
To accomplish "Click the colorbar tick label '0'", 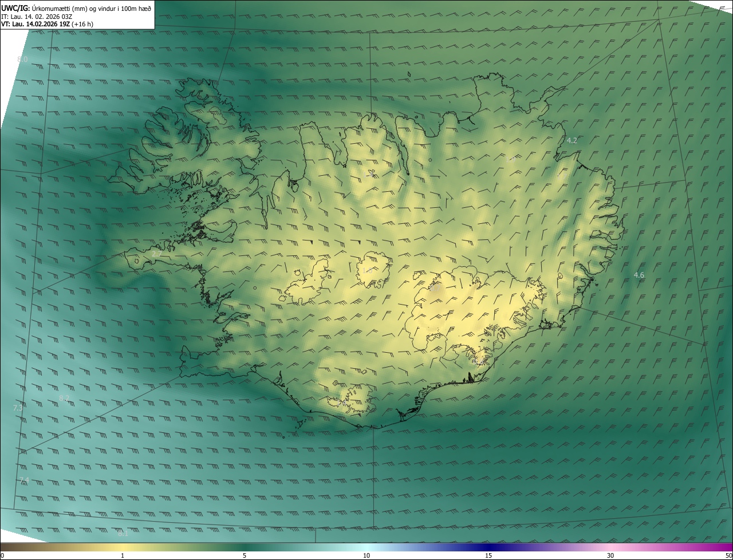I will coord(2,555).
